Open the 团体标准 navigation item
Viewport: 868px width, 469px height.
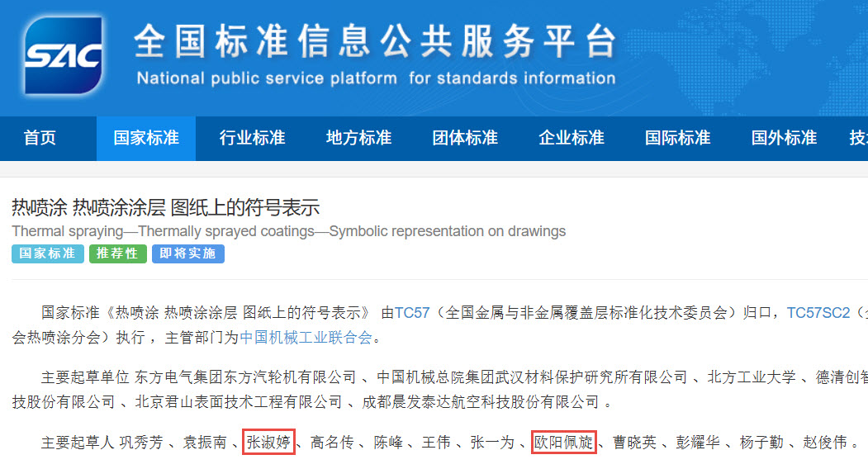pos(465,138)
